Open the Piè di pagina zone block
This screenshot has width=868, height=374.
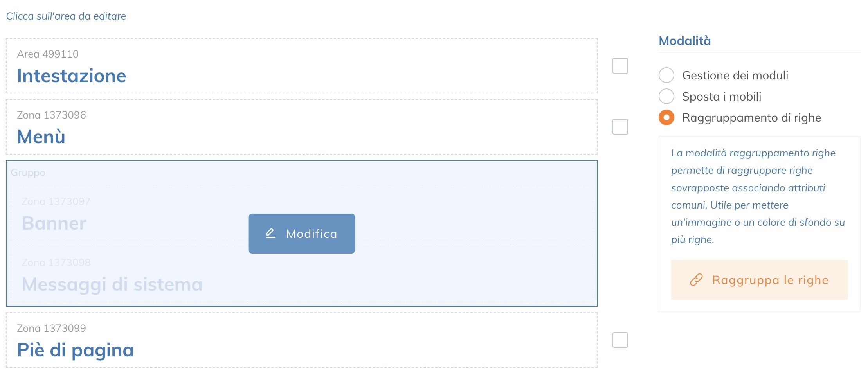(301, 340)
